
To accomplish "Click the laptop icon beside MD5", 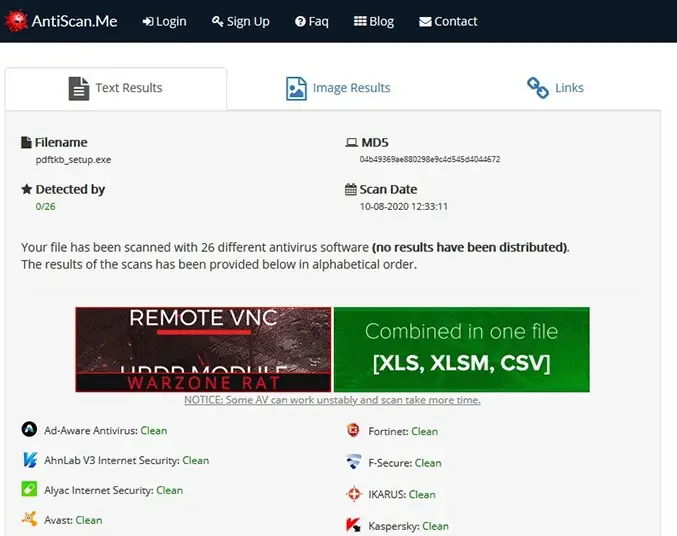I will (x=351, y=142).
